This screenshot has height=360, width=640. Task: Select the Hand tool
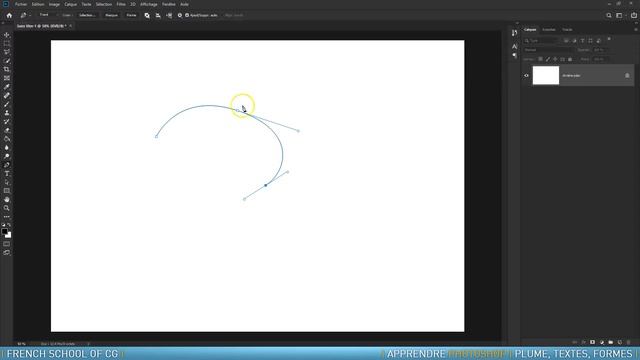[7, 200]
